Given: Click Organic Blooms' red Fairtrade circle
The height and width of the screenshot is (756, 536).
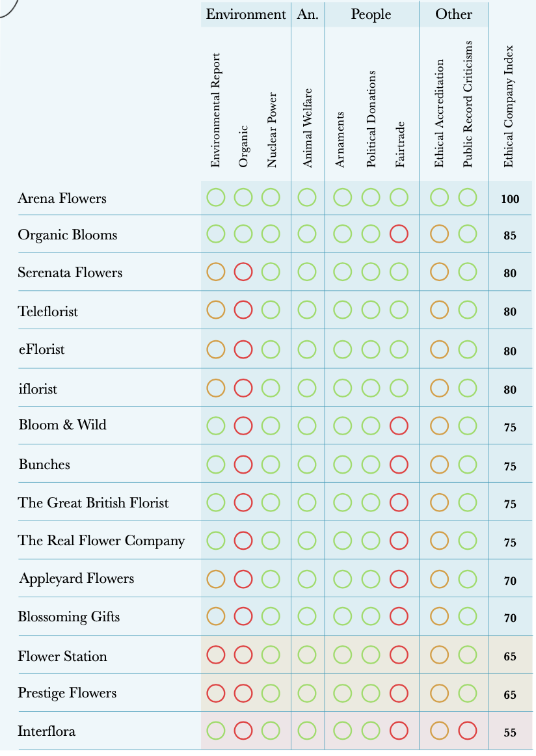Looking at the screenshot, I should (x=399, y=234).
